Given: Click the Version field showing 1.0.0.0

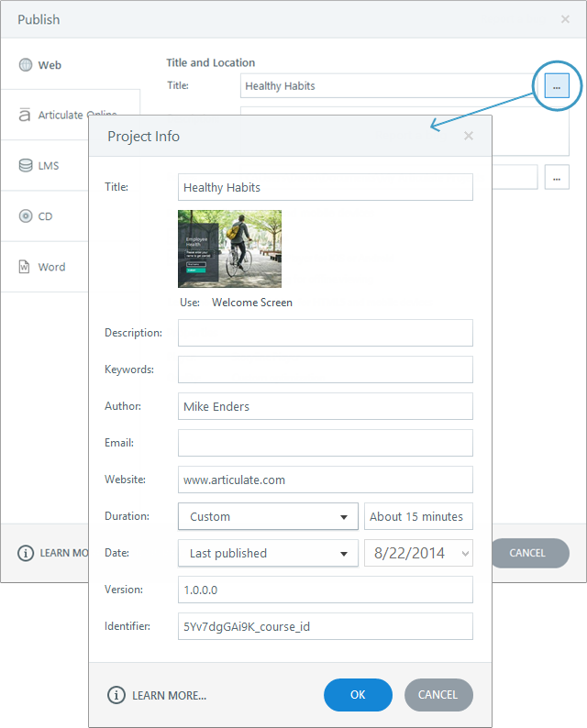Looking at the screenshot, I should click(x=326, y=590).
